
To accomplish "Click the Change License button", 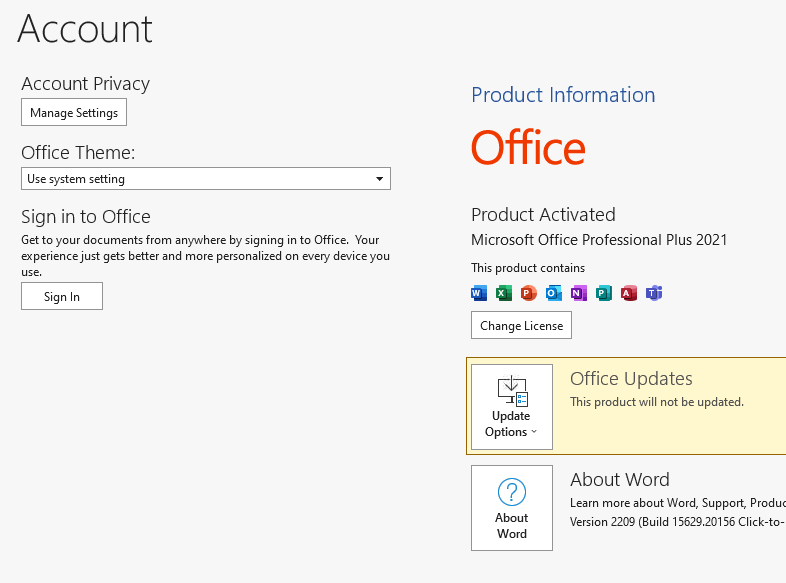I will coord(521,325).
